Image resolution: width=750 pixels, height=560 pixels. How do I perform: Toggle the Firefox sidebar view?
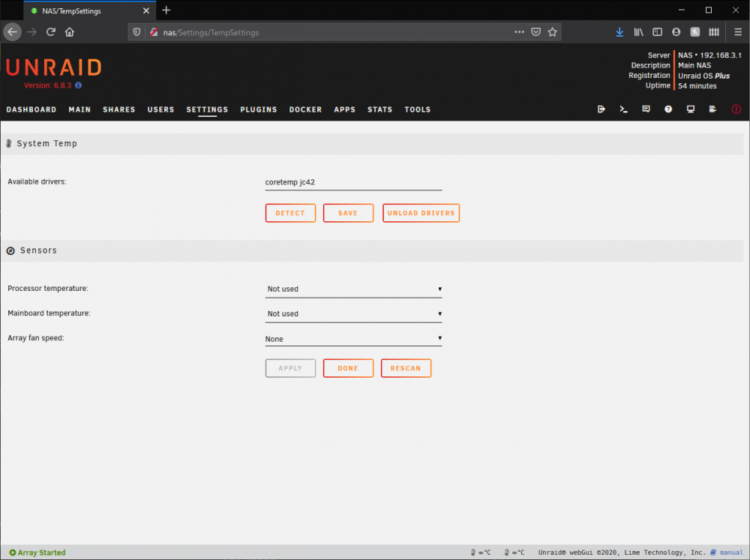(657, 32)
